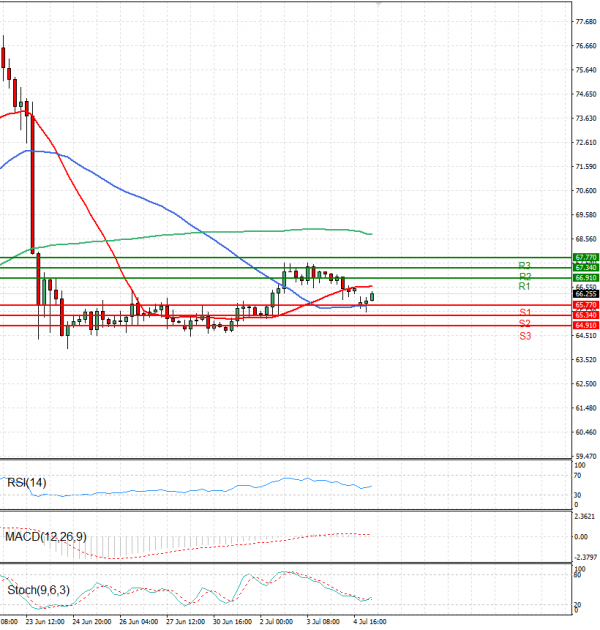
Task: Click the R3 resistance label
Action: 524,266
